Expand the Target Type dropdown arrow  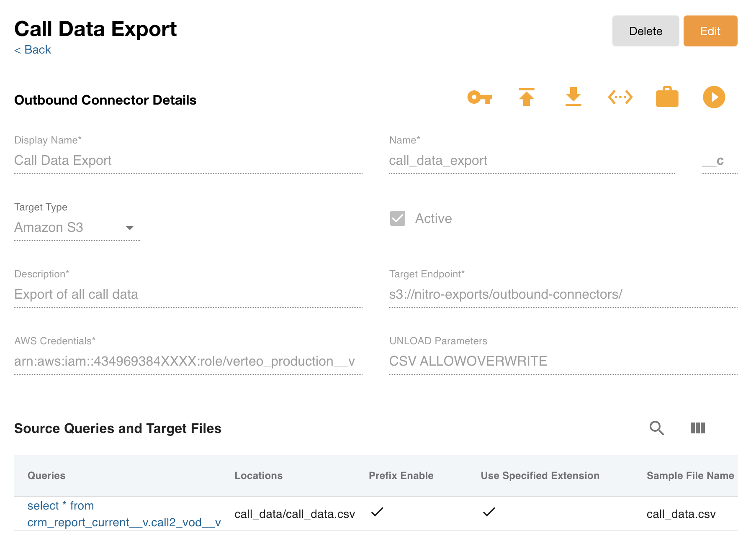coord(130,228)
